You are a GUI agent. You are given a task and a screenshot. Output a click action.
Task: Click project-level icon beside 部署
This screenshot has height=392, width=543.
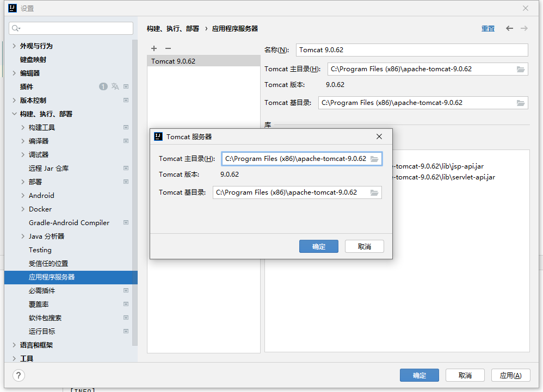coord(126,182)
